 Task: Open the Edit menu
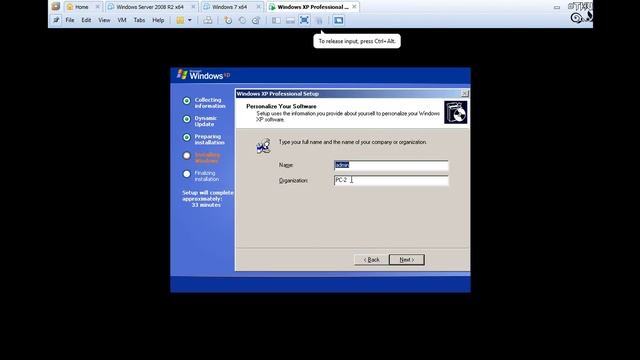pos(86,20)
